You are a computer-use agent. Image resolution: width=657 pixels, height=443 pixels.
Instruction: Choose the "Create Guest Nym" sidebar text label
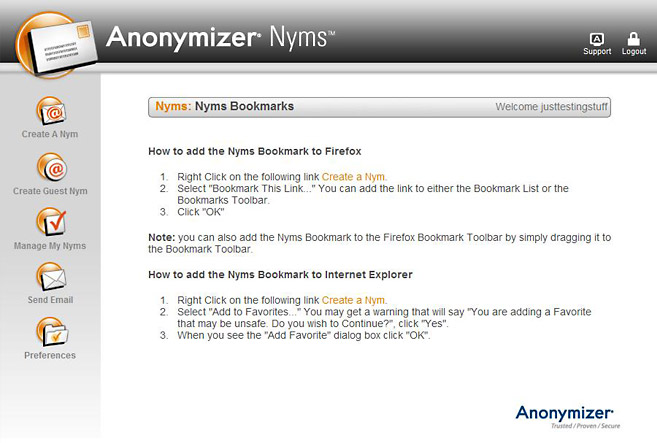point(50,191)
